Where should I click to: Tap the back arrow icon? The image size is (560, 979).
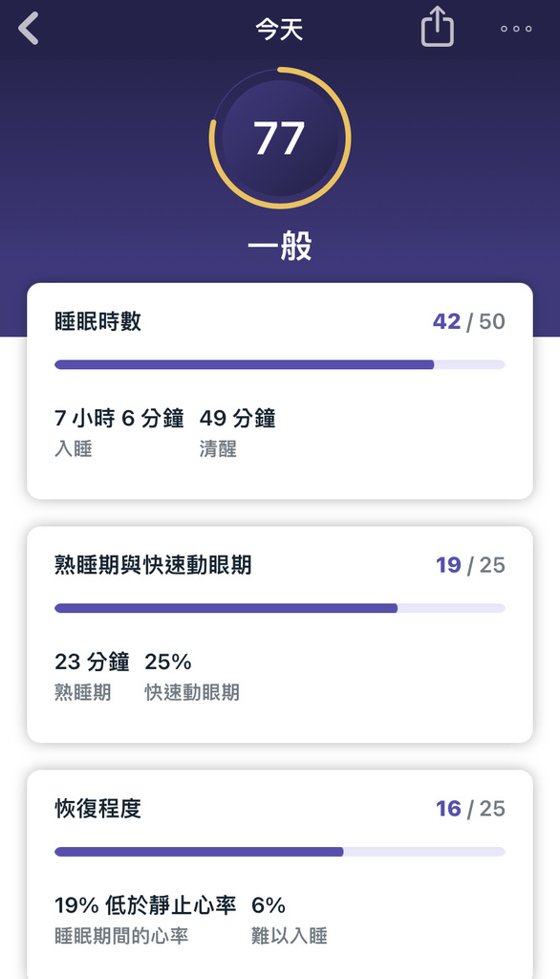[x=29, y=29]
